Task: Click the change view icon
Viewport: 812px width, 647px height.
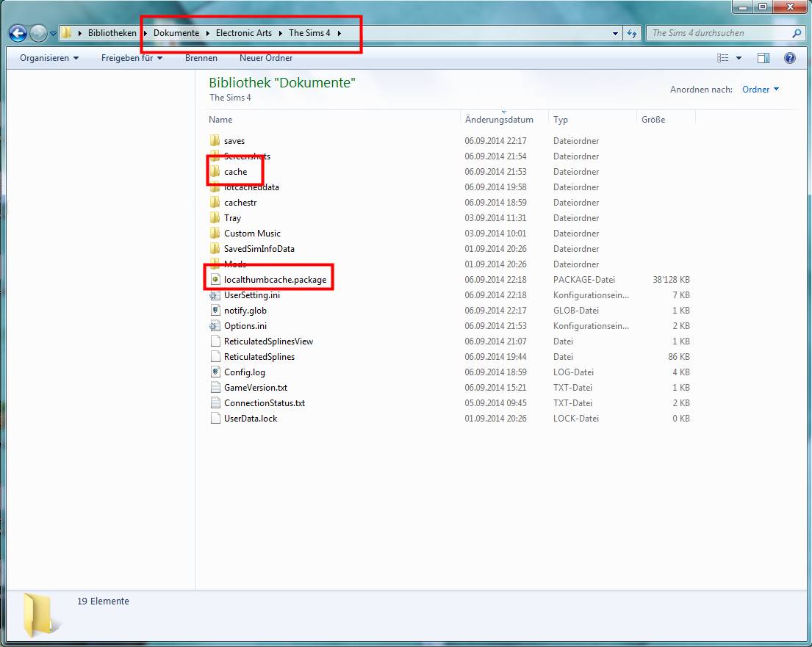Action: 723,58
